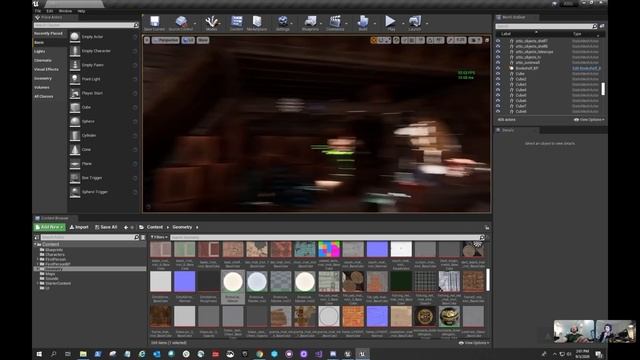This screenshot has height=360, width=640.
Task: Open View Options in World Outliner
Action: coord(589,120)
